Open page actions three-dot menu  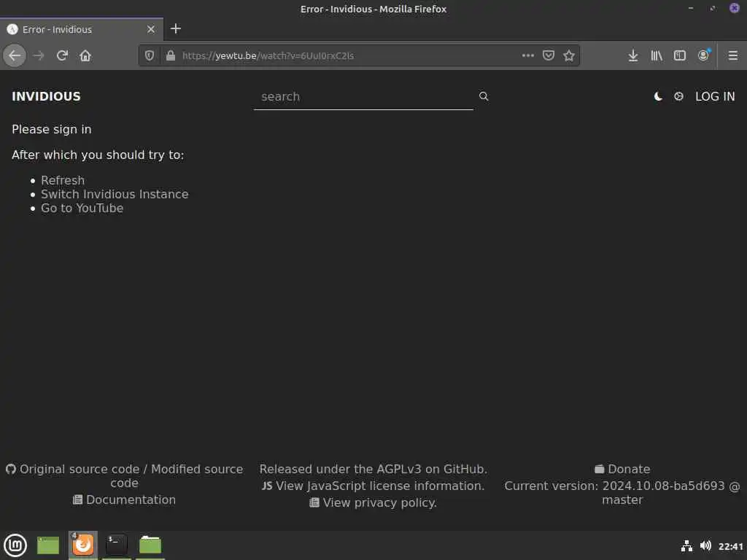[x=528, y=55]
